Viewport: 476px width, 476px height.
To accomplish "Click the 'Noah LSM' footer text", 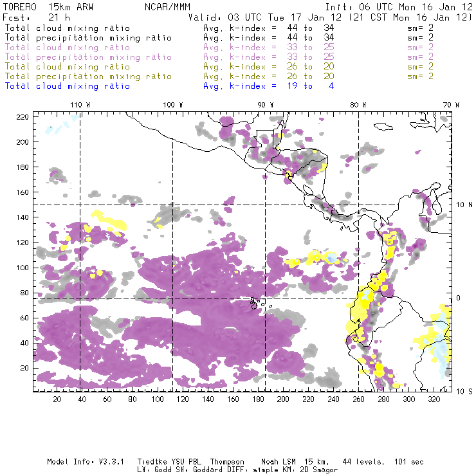I will [x=279, y=462].
